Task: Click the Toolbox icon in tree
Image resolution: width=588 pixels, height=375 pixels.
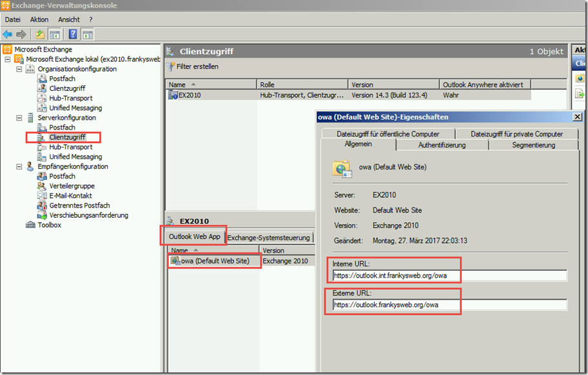Action: point(30,225)
